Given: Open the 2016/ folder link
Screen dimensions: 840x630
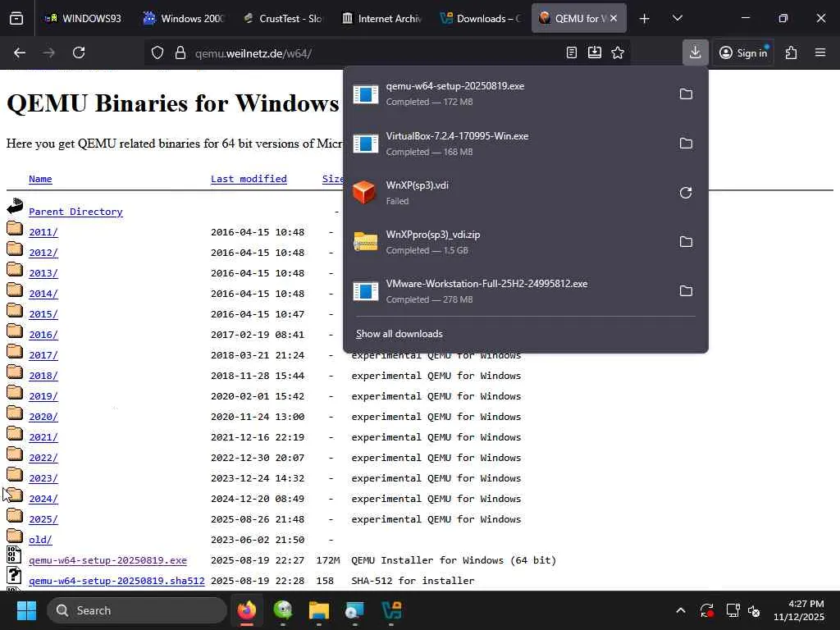Looking at the screenshot, I should pos(43,335).
